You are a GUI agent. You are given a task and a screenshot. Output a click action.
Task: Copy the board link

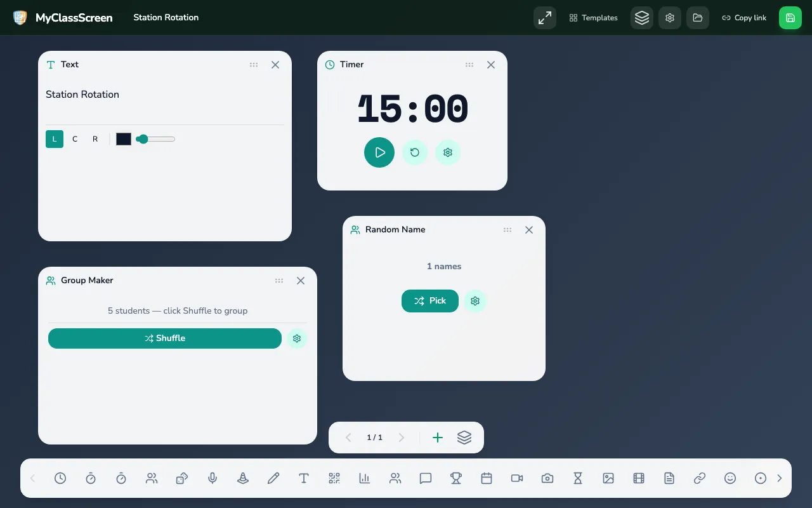pos(744,18)
